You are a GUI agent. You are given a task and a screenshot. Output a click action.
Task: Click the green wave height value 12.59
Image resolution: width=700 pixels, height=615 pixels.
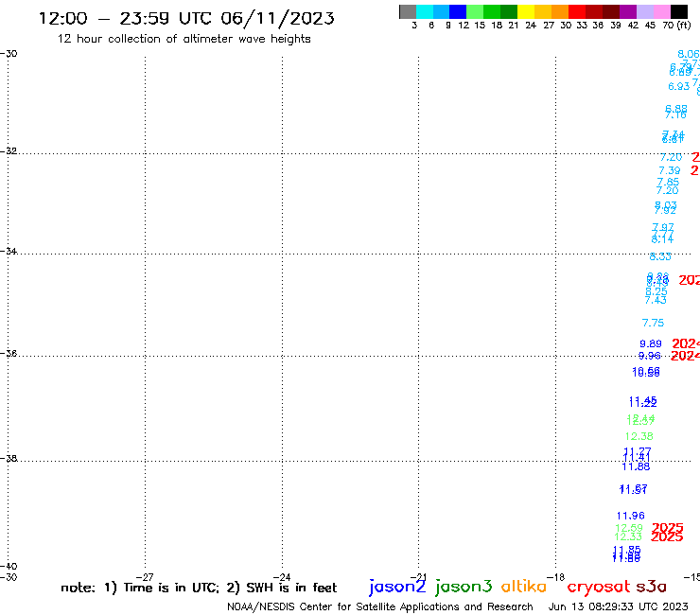click(x=628, y=528)
